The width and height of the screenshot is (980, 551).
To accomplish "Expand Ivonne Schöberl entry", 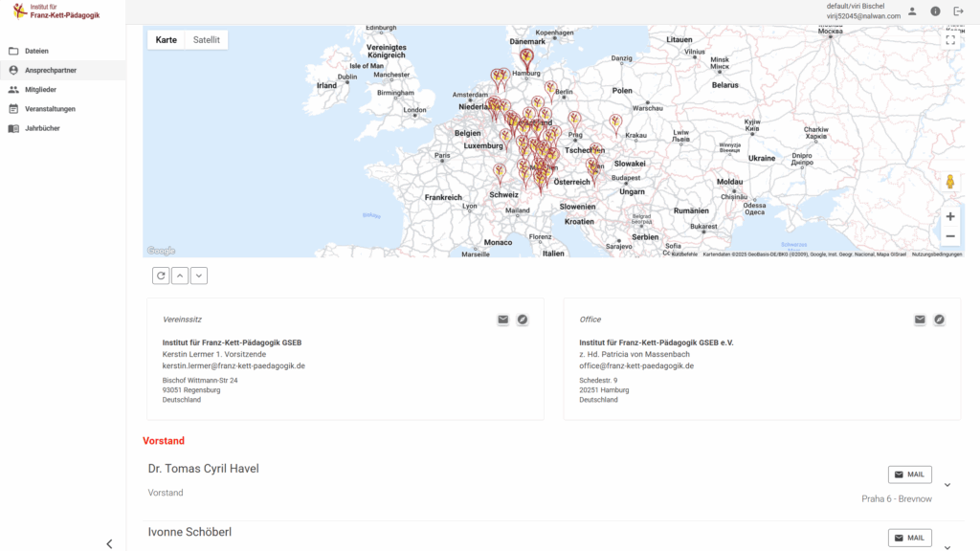I will click(947, 547).
